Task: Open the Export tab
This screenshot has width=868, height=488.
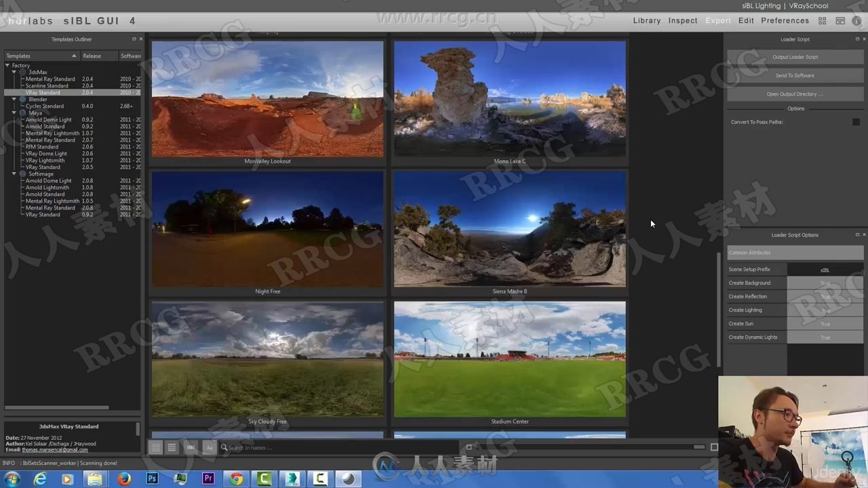Action: click(718, 21)
